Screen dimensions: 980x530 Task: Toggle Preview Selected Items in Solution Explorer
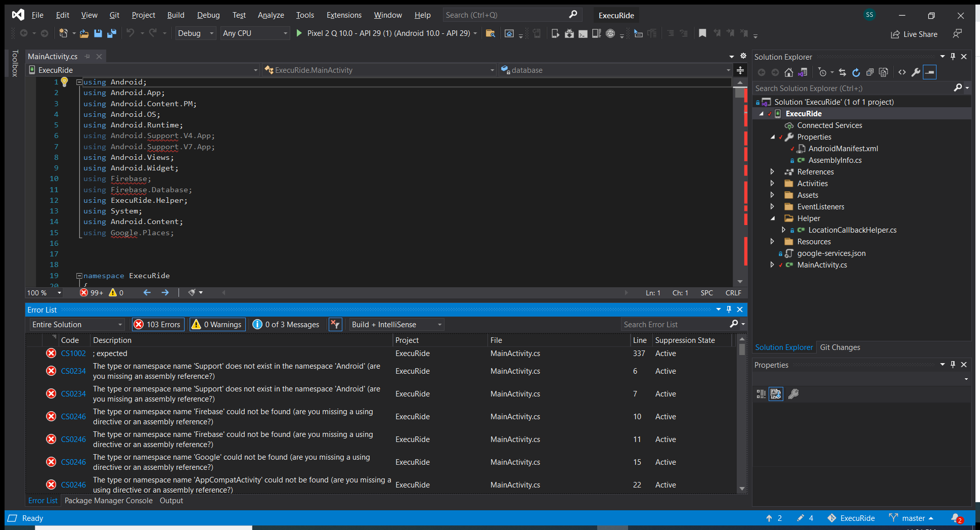[x=929, y=72]
